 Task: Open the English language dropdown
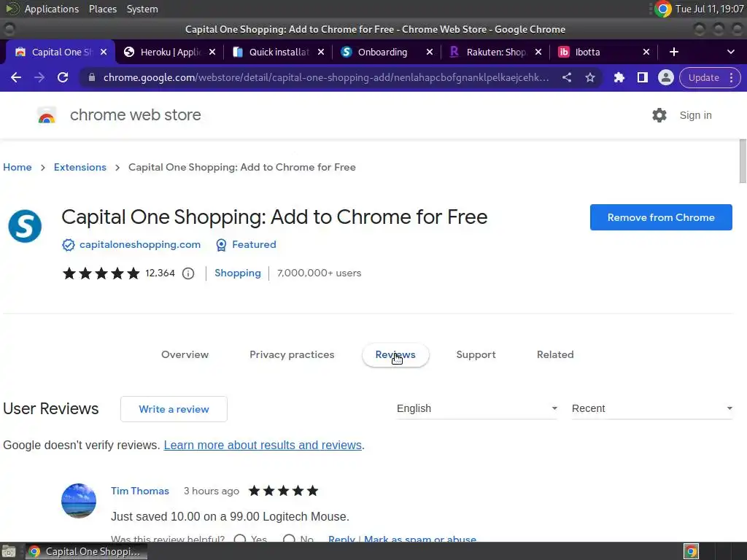coord(477,408)
